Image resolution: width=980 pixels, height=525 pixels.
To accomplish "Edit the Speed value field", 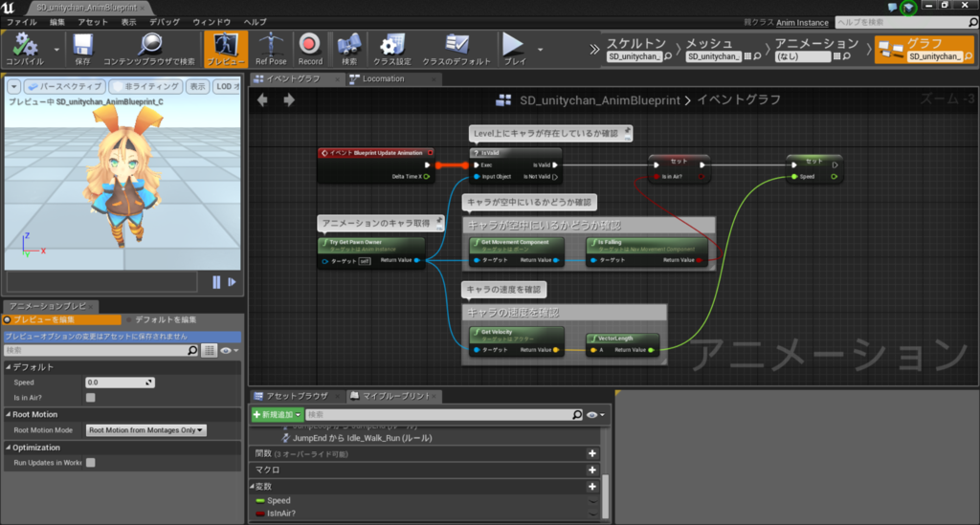I will pyautogui.click(x=120, y=383).
